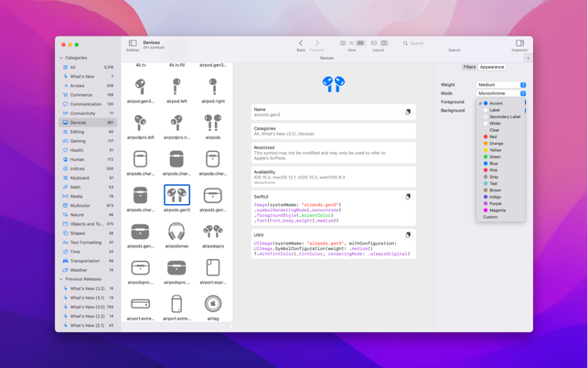Viewport: 588px width, 368px height.
Task: Open the Gaming category
Action: click(x=88, y=141)
